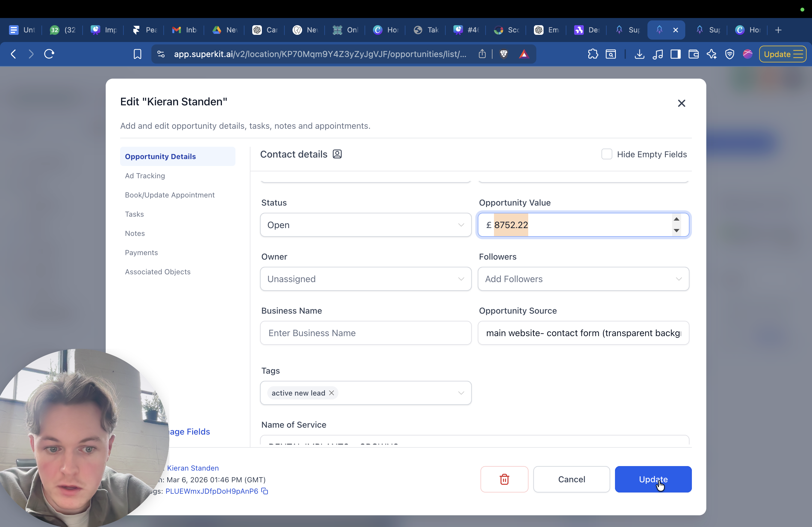
Task: Open the Brave Shields lion icon
Action: 504,54
